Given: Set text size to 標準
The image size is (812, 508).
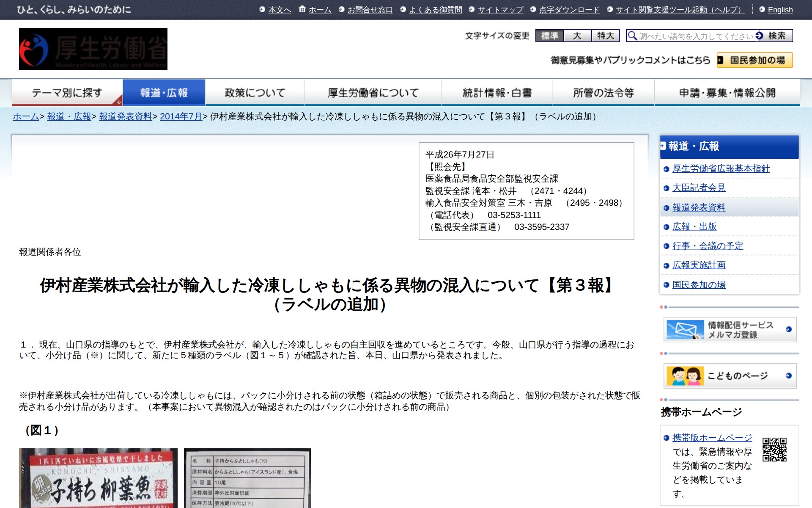Looking at the screenshot, I should coord(549,36).
